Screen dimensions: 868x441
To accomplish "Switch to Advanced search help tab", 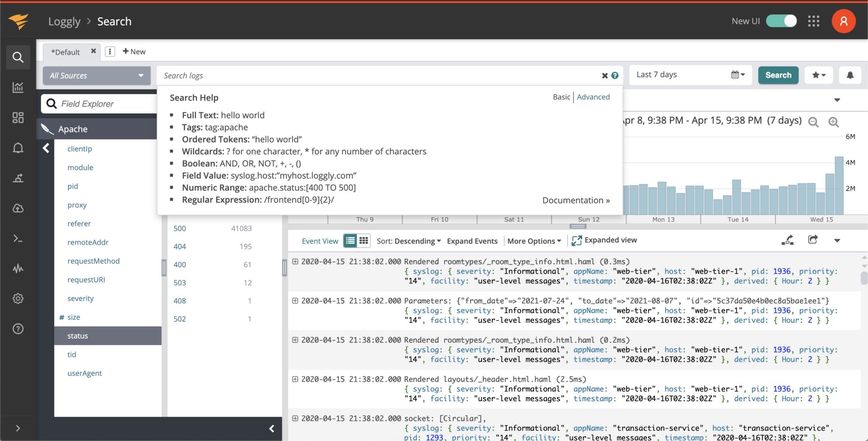I will point(593,97).
